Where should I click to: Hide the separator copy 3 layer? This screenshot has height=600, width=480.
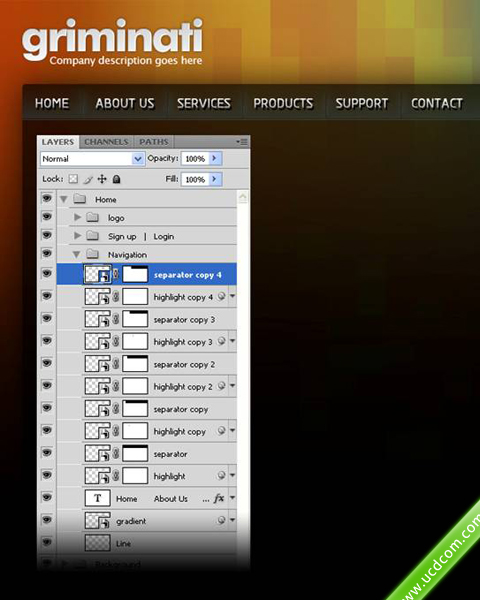(x=47, y=318)
